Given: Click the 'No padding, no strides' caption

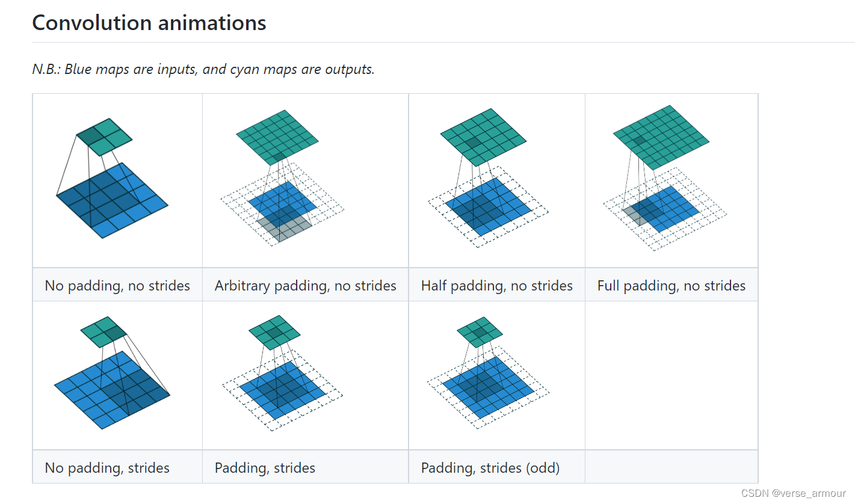Looking at the screenshot, I should point(117,285).
